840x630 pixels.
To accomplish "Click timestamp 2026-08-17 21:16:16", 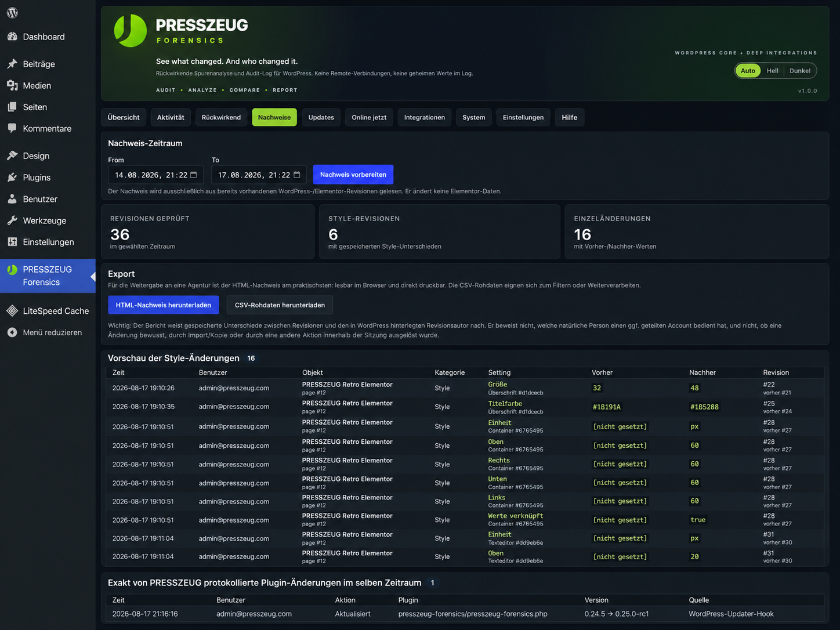I will click(x=145, y=614).
